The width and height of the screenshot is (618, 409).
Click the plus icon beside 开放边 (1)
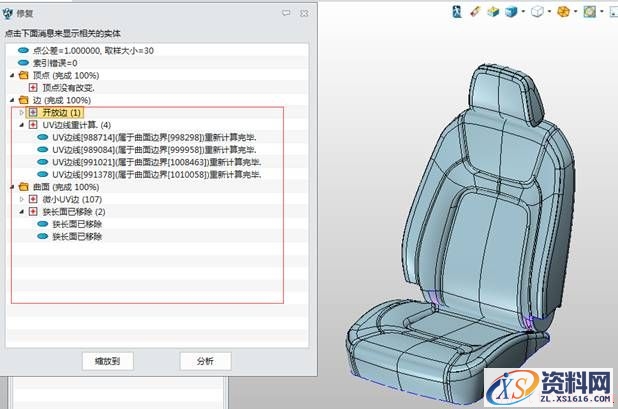click(33, 113)
